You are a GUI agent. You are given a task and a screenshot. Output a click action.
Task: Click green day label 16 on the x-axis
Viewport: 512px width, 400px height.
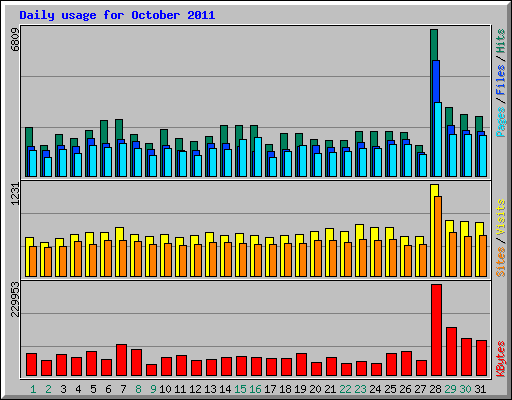[x=255, y=389]
